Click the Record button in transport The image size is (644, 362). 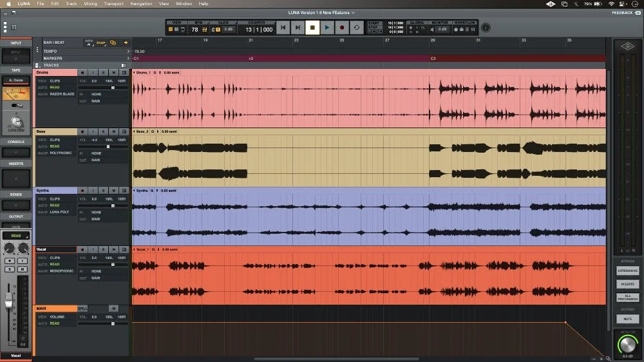coord(342,28)
